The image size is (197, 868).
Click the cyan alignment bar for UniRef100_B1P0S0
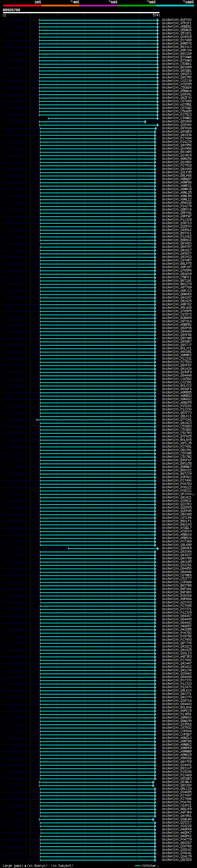(99, 20)
